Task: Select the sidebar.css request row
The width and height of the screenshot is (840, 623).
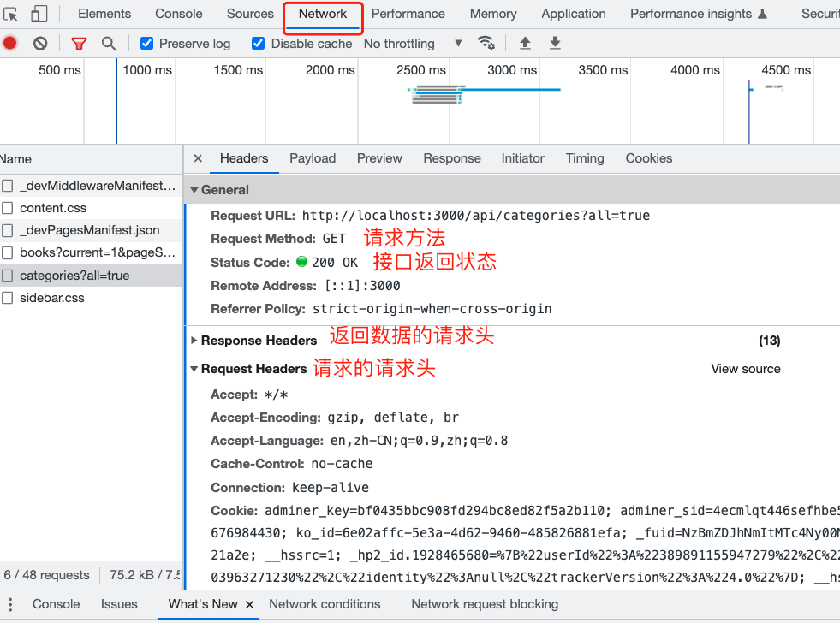Action: [52, 298]
